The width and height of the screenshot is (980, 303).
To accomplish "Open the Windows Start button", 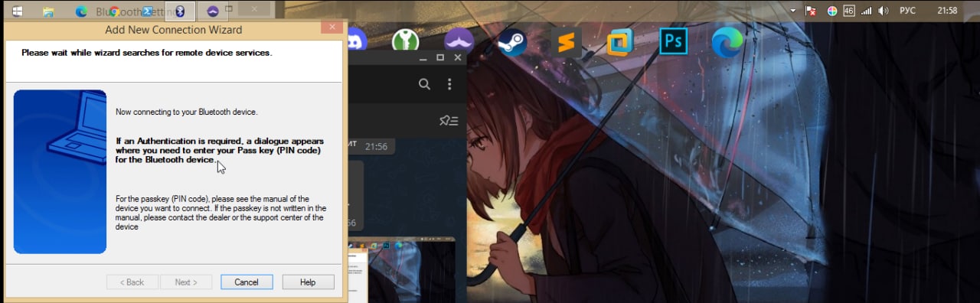I will [17, 11].
